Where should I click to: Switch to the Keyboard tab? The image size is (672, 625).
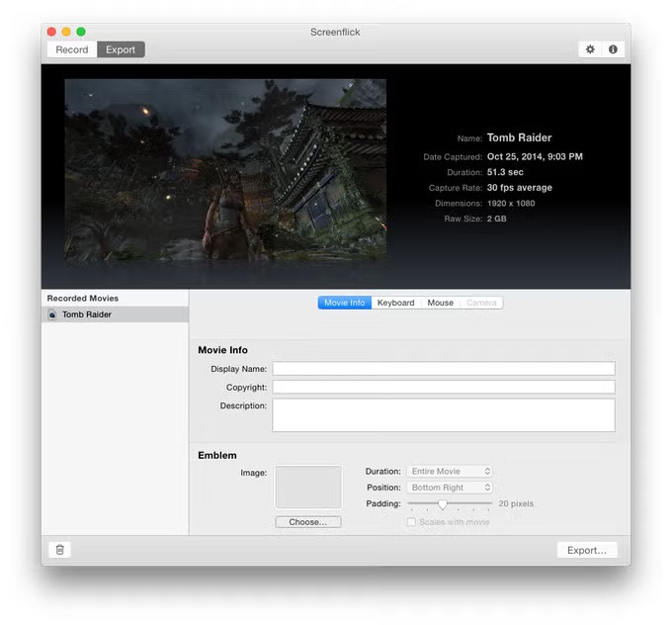point(395,303)
